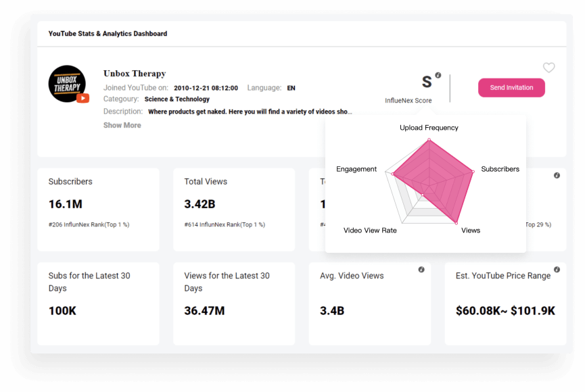This screenshot has width=585, height=392.
Task: Click the 16.1M subscribers value
Action: click(66, 204)
